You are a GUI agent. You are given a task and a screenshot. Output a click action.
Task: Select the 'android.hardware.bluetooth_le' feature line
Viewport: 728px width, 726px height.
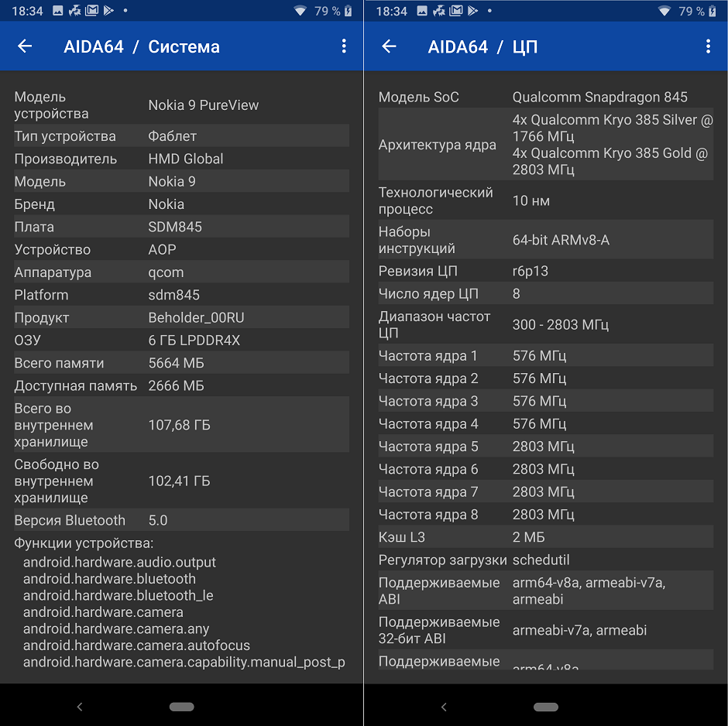pyautogui.click(x=118, y=596)
